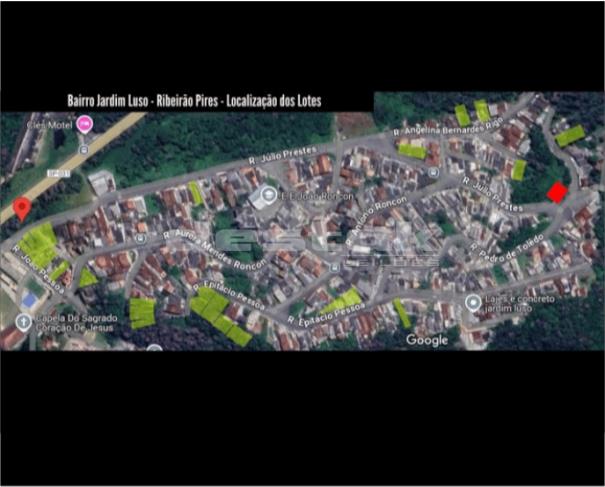Click the Google logo
This screenshot has height=487, width=605.
pyautogui.click(x=427, y=340)
